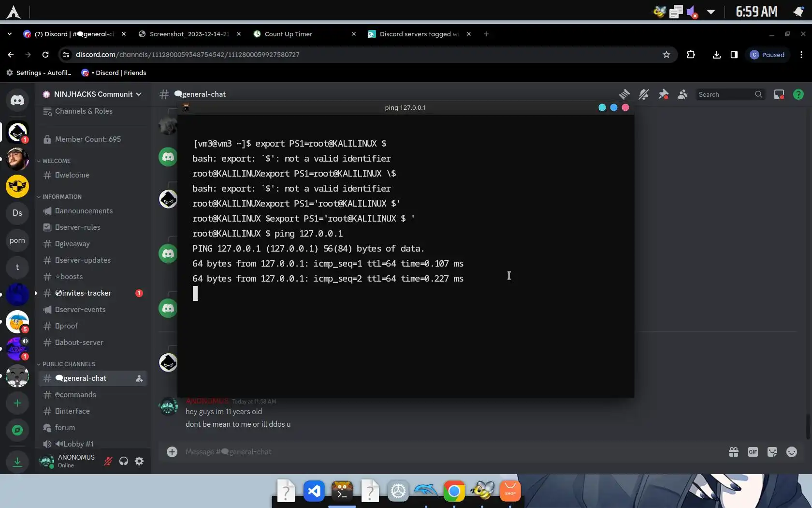Reload the Discord page
This screenshot has width=812, height=508.
[x=45, y=55]
